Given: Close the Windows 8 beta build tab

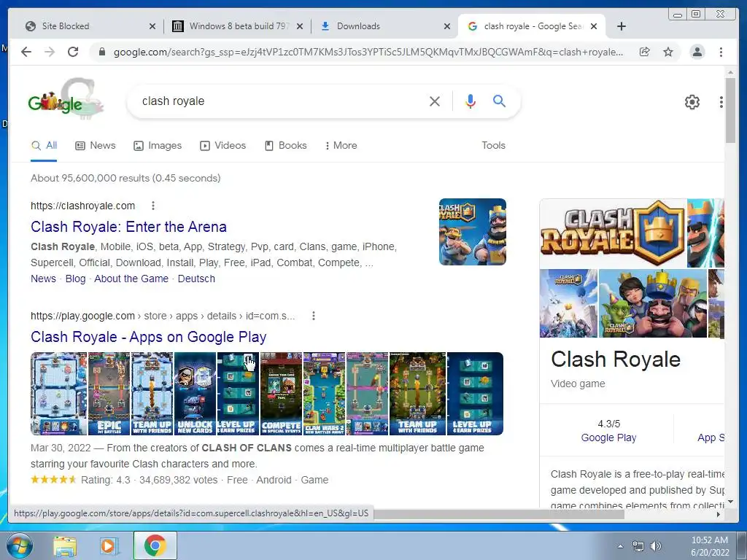Looking at the screenshot, I should pyautogui.click(x=300, y=26).
